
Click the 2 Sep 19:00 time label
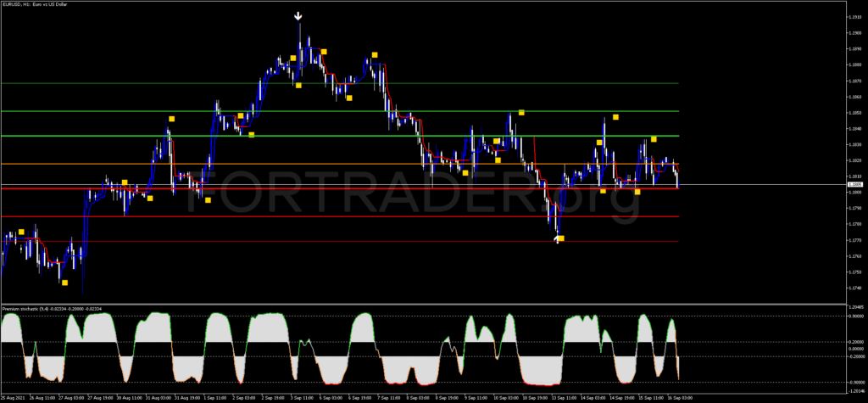click(x=272, y=398)
